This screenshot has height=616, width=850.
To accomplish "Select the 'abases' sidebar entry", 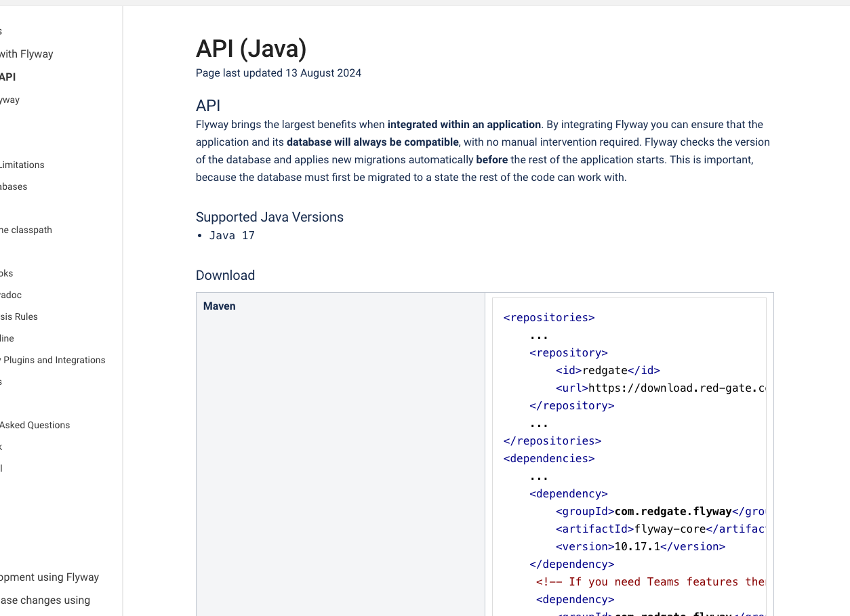I will (14, 186).
